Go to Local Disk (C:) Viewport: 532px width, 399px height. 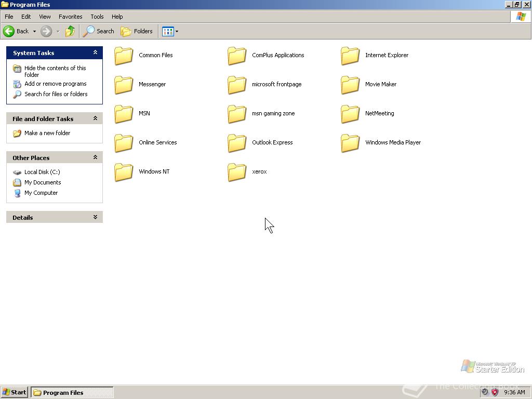tap(42, 172)
